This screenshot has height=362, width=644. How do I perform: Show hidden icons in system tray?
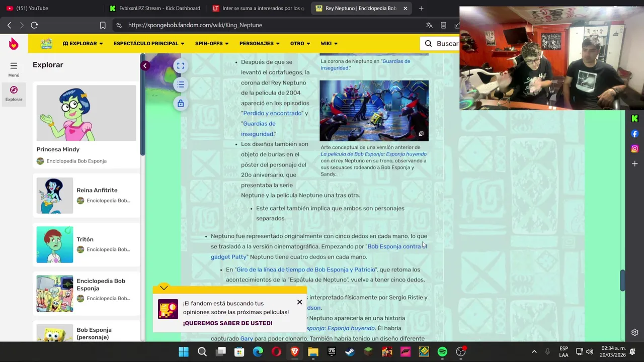(x=534, y=352)
